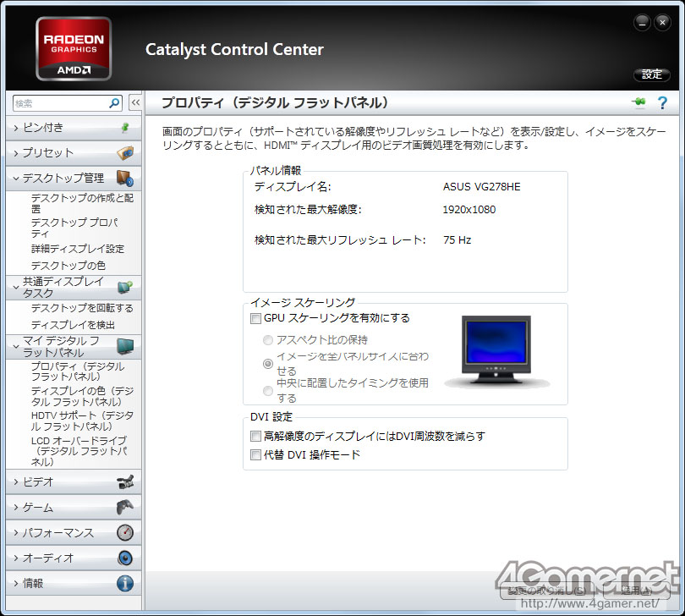Screen dimensions: 685x616
Task: Click the プリセット preset icon
Action: click(125, 153)
